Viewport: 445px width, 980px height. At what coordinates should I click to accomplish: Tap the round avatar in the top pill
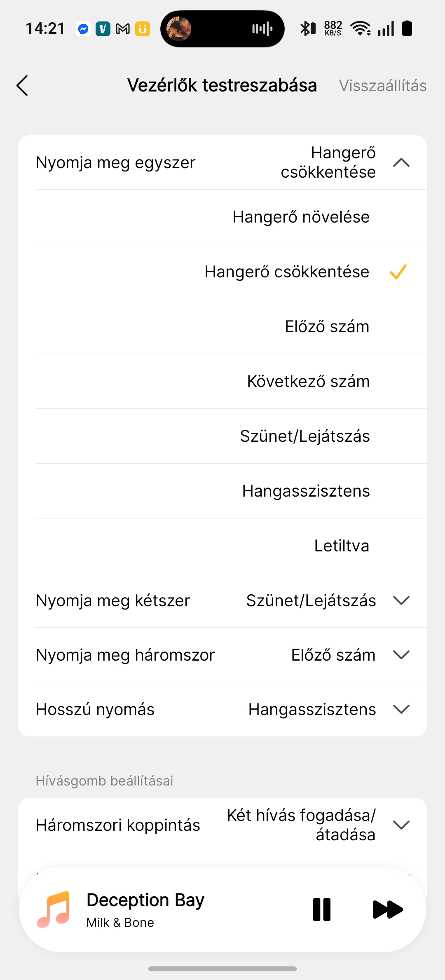click(178, 29)
